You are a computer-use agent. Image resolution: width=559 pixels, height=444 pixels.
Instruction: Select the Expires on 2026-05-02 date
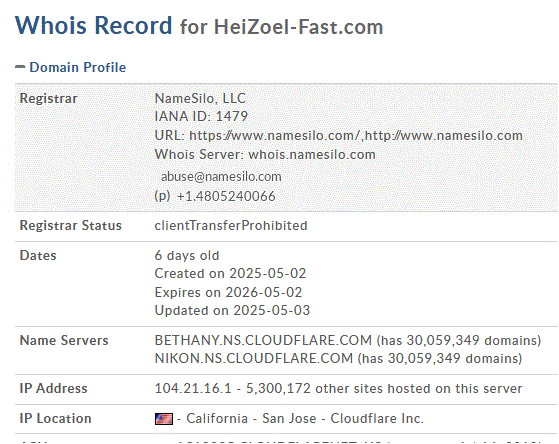click(x=228, y=292)
